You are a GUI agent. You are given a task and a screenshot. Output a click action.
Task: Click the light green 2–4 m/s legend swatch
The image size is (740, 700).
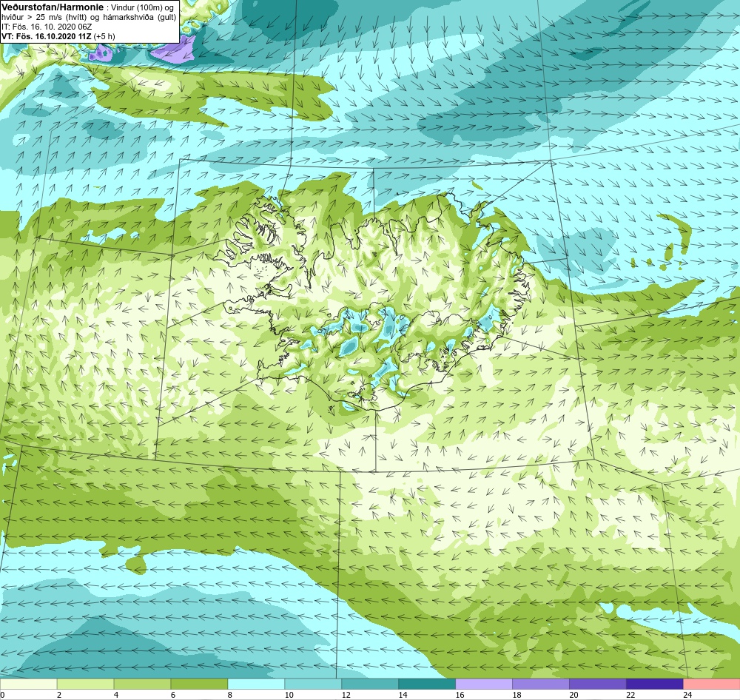pyautogui.click(x=85, y=684)
